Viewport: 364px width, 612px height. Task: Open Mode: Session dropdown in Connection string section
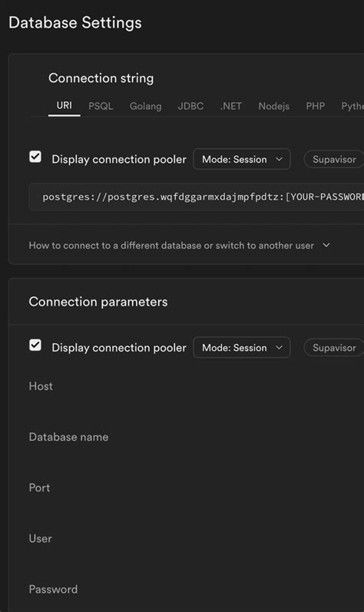(x=242, y=159)
